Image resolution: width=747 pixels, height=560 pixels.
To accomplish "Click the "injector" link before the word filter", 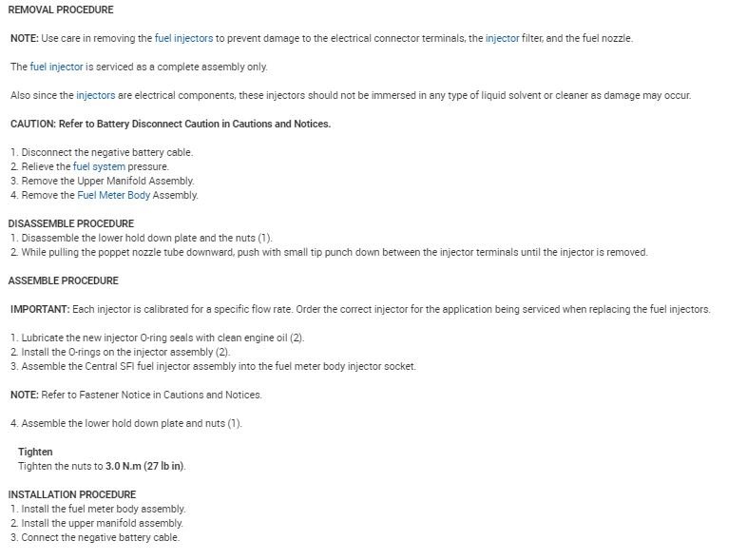I will pos(502,39).
